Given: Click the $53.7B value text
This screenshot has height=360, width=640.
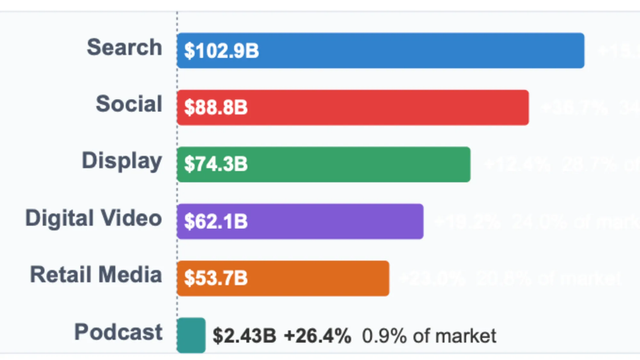Looking at the screenshot, I should point(216,278).
